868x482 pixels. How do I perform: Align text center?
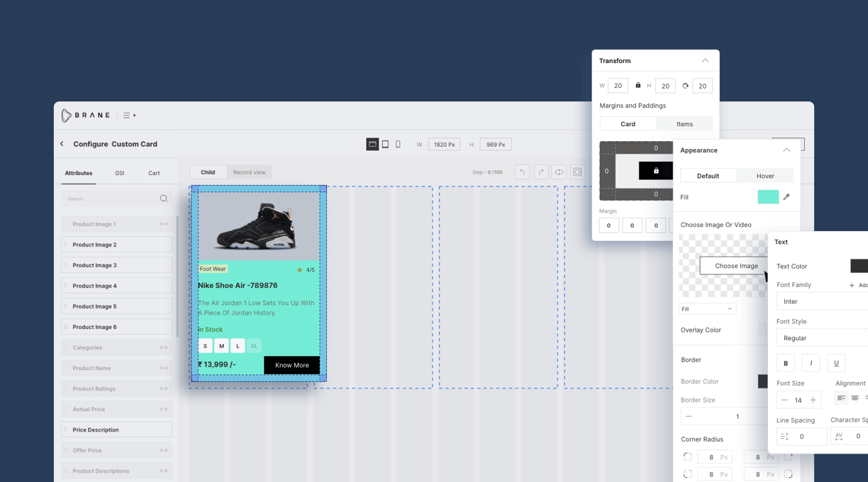point(855,398)
